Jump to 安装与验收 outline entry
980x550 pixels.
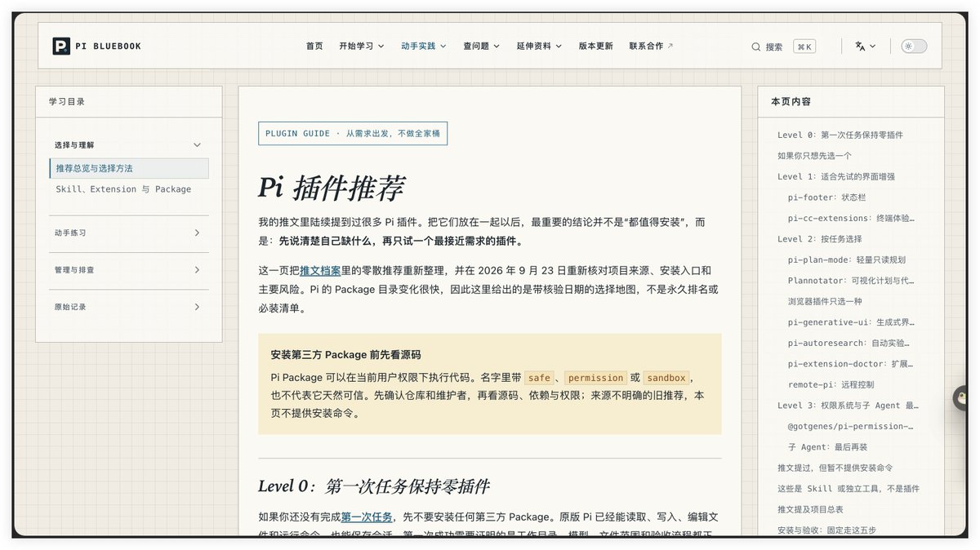coord(826,530)
